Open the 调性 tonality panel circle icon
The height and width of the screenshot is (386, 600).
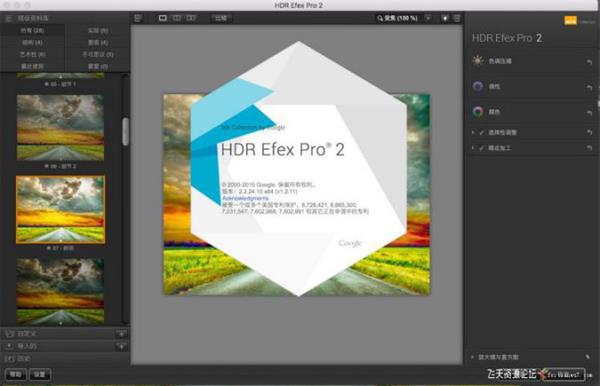478,86
